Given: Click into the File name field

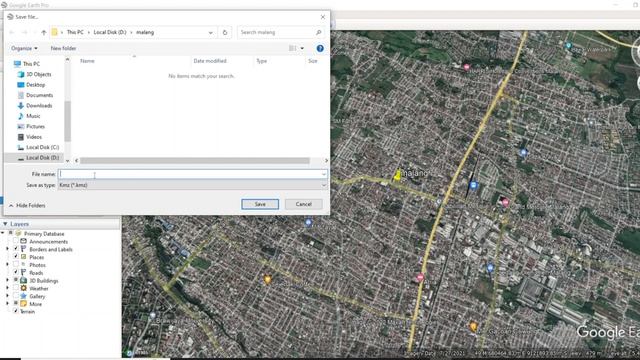Looking at the screenshot, I should (190, 174).
